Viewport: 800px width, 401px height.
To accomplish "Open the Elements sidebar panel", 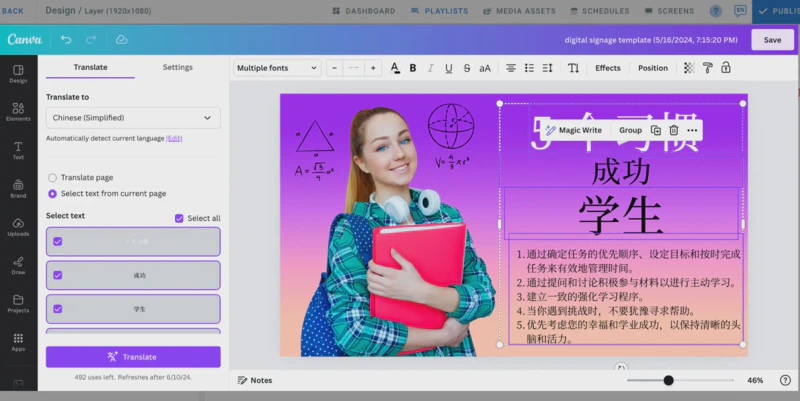I will (x=18, y=112).
